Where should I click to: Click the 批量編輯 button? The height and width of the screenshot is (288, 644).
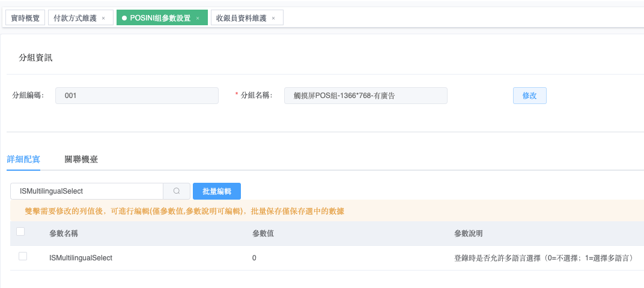[216, 191]
